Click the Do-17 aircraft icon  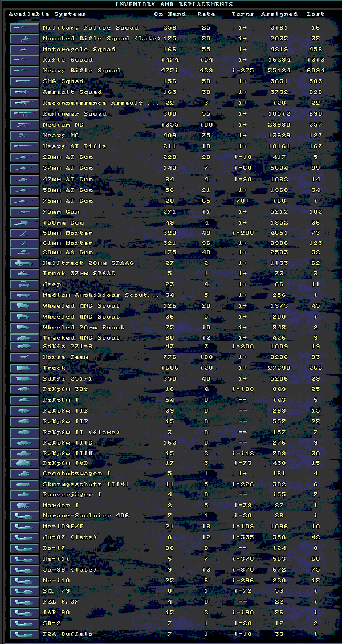25,548
